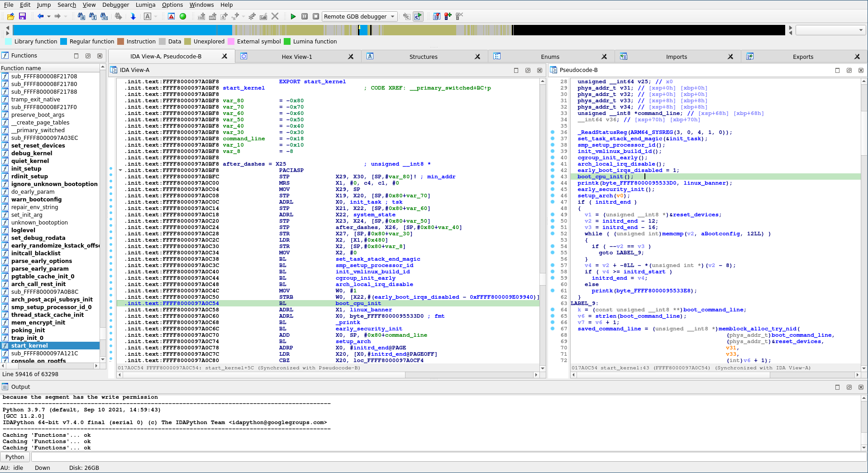Switch to the Hex View-1 tab
Image resolution: width=868 pixels, height=473 pixels.
point(296,57)
